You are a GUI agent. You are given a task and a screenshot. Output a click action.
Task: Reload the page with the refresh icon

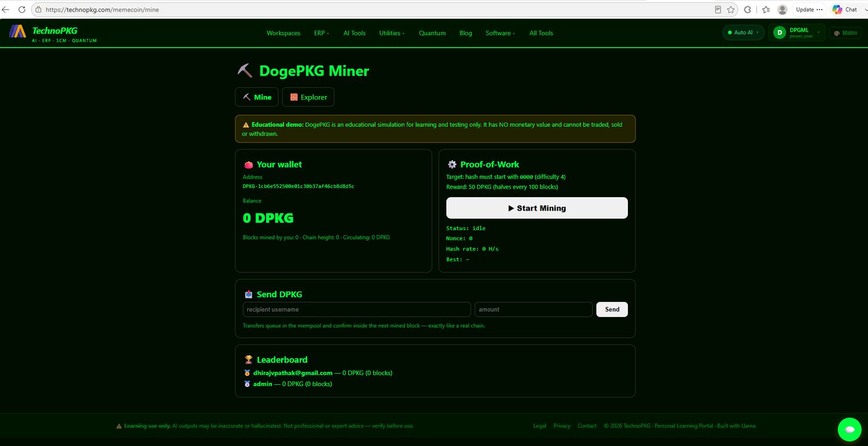(x=22, y=9)
